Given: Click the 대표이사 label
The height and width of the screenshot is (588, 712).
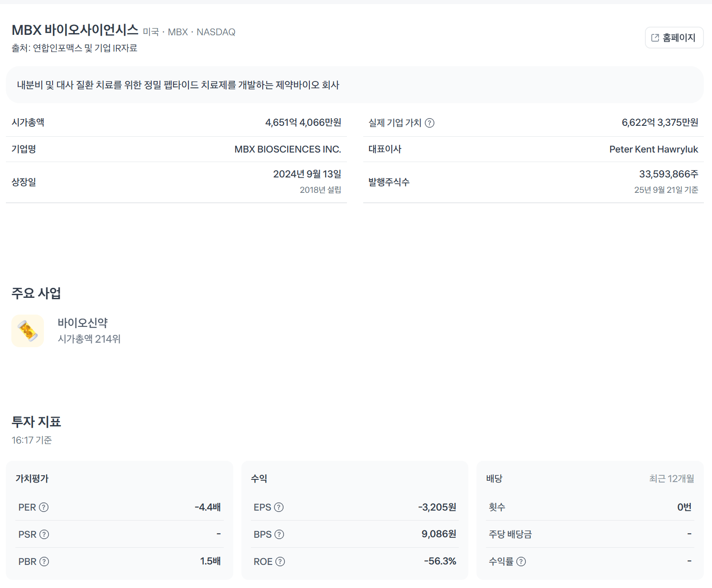Looking at the screenshot, I should (385, 149).
